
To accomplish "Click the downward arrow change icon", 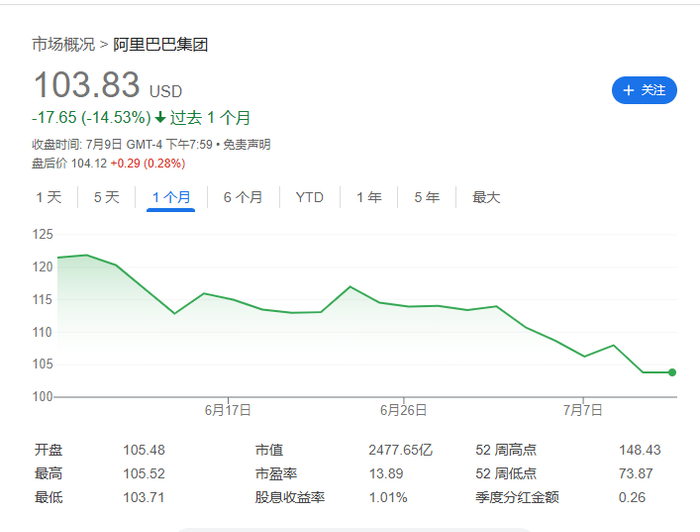I will [x=160, y=118].
